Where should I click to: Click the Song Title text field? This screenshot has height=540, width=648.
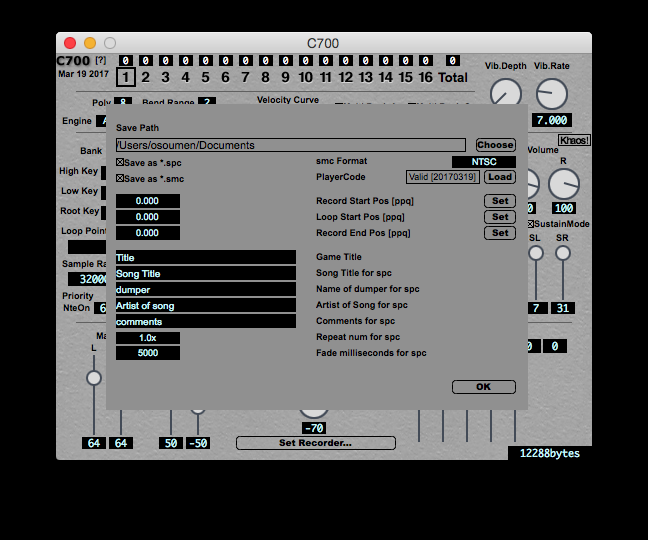click(205, 273)
